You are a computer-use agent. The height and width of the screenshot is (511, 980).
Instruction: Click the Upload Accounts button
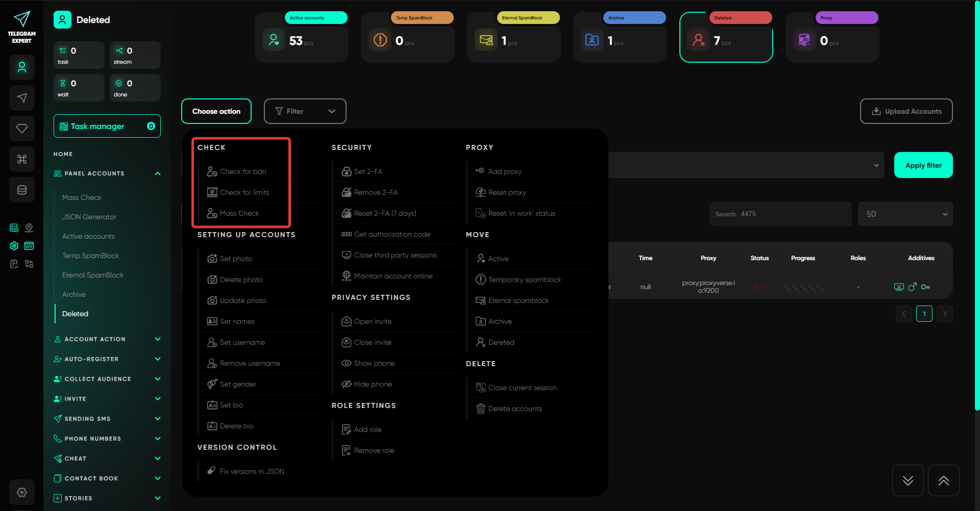[906, 111]
